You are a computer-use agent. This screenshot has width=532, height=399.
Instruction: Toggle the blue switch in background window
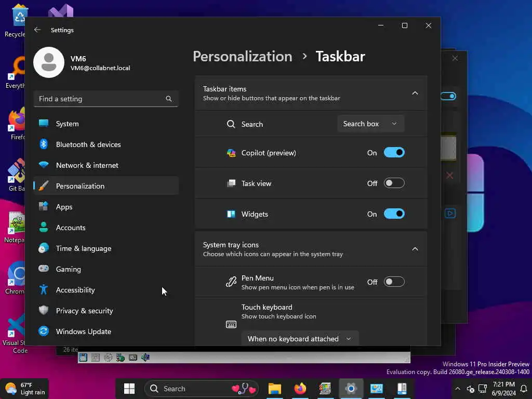[x=448, y=96]
